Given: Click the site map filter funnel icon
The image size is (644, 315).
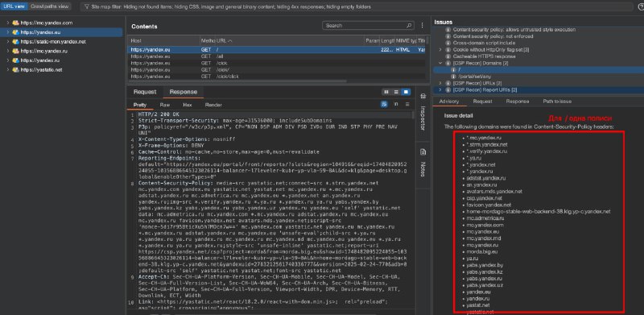Looking at the screenshot, I should click(87, 6).
